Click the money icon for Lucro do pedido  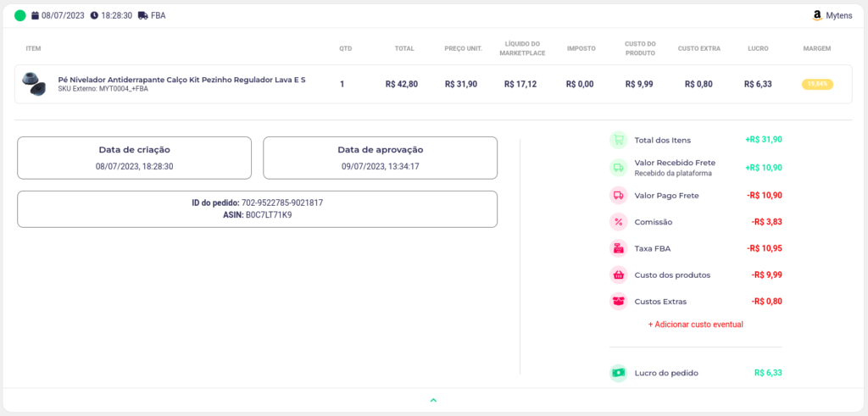pos(618,373)
